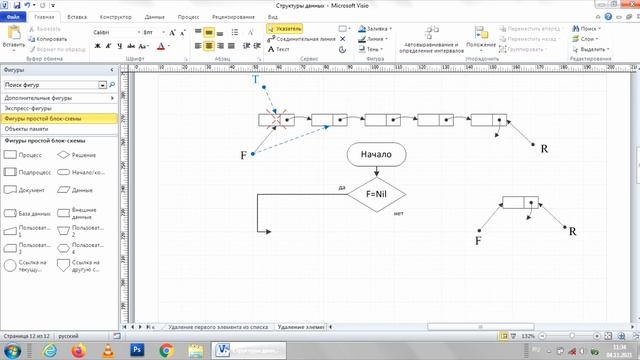Open Удаление первого элемента из списка page tab

pos(218,327)
